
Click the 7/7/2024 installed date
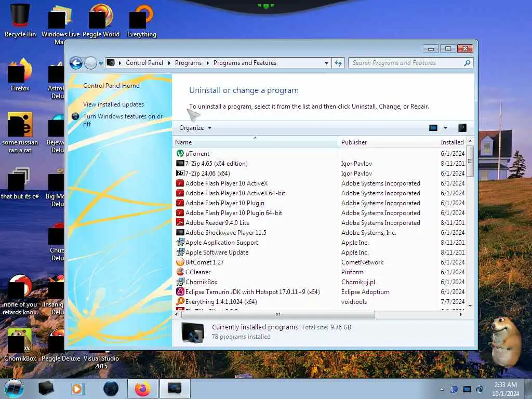453,301
